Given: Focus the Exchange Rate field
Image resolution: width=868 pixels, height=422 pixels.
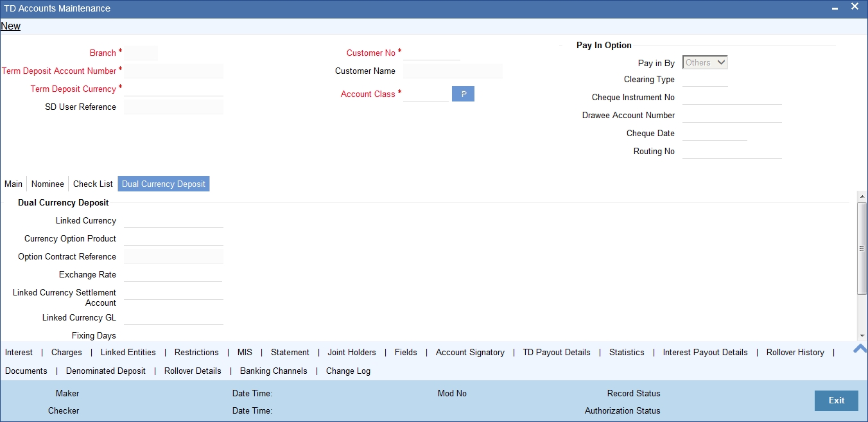Looking at the screenshot, I should pyautogui.click(x=173, y=274).
